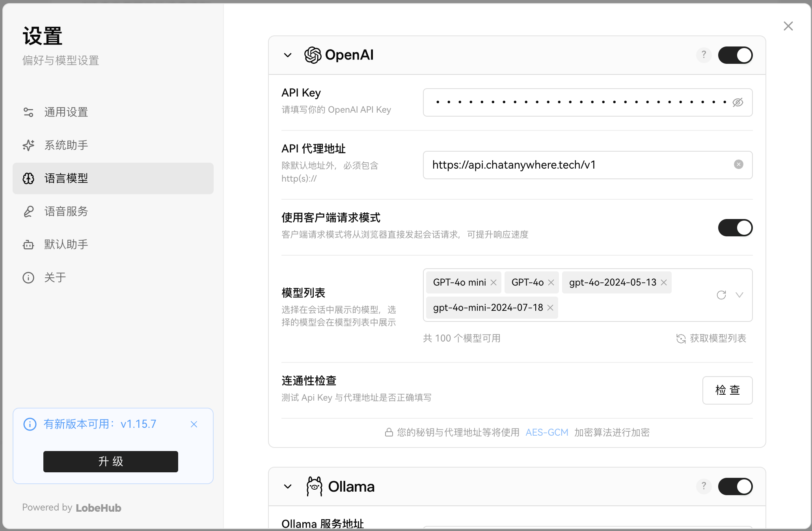Click into API proxy address field
This screenshot has height=531, width=812.
pyautogui.click(x=588, y=165)
